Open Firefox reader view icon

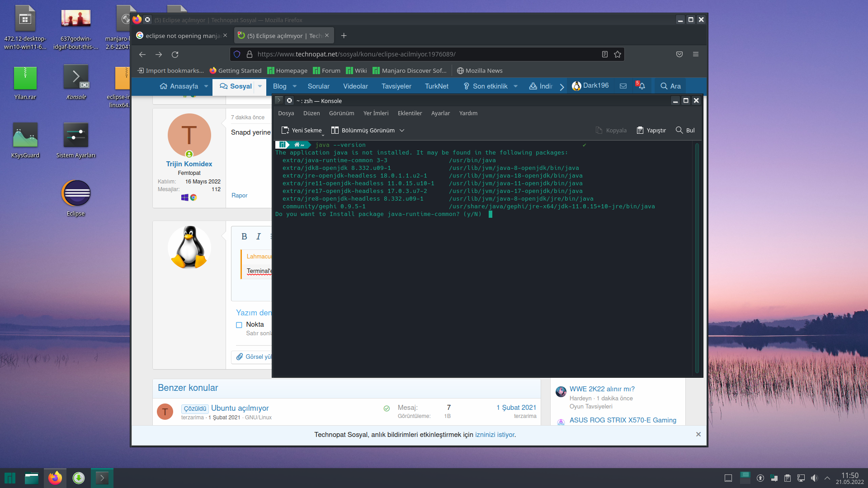pos(604,54)
